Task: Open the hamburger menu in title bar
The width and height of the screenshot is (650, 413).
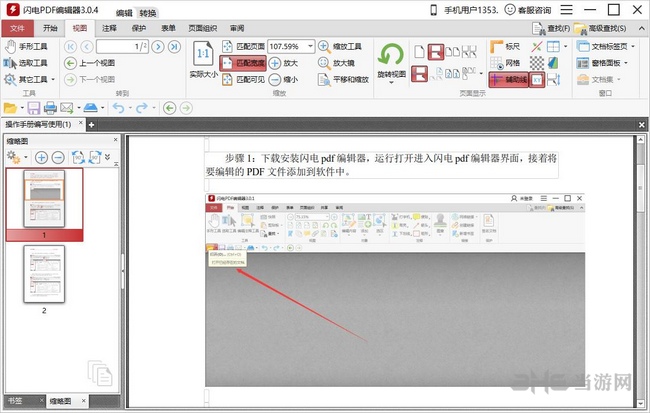Action: 566,10
